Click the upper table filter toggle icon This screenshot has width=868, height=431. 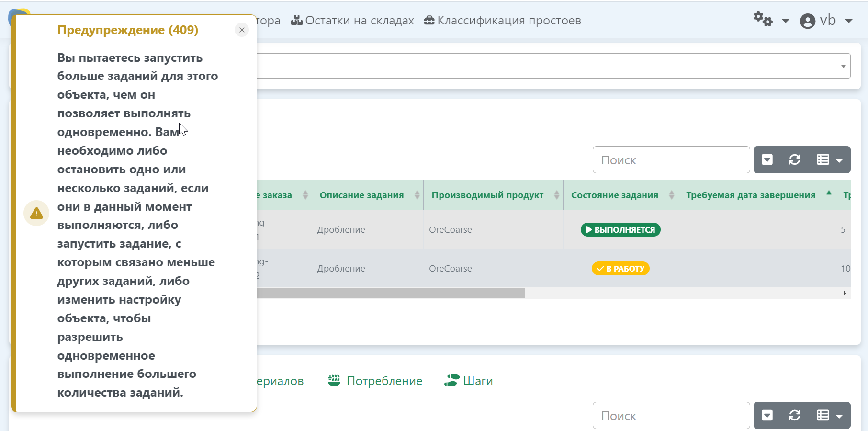(767, 160)
